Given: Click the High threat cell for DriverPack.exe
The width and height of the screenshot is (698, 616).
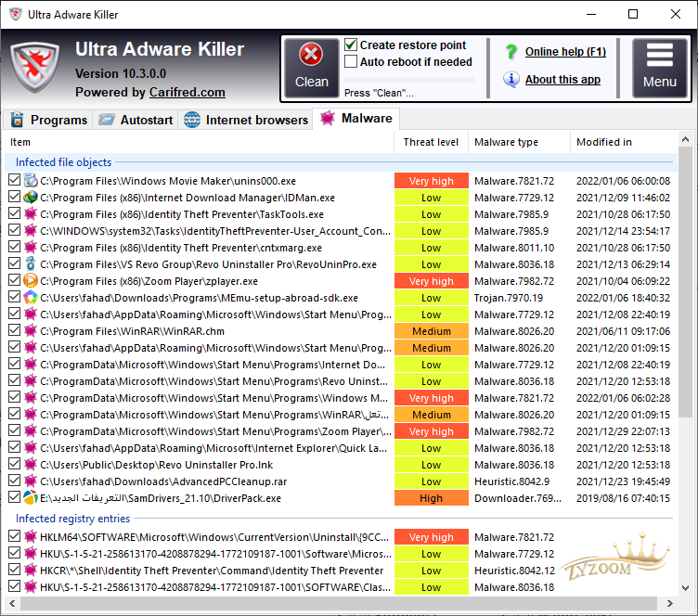Looking at the screenshot, I should [432, 497].
